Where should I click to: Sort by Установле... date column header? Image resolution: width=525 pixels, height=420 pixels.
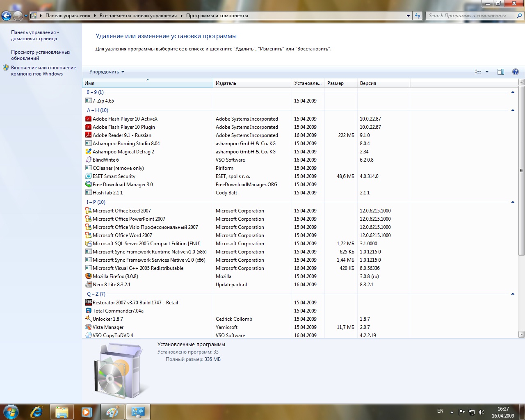click(308, 83)
